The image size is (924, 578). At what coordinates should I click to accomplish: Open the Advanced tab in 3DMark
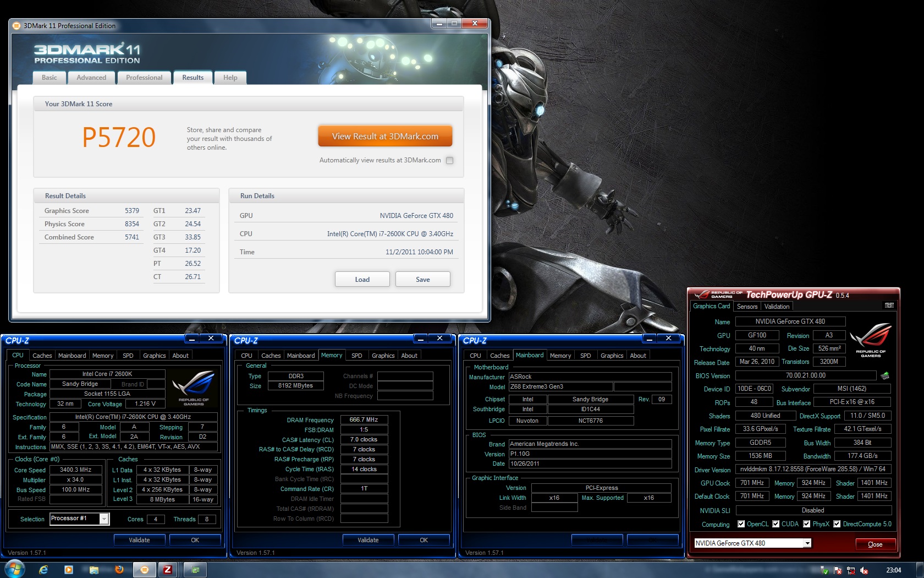point(91,78)
